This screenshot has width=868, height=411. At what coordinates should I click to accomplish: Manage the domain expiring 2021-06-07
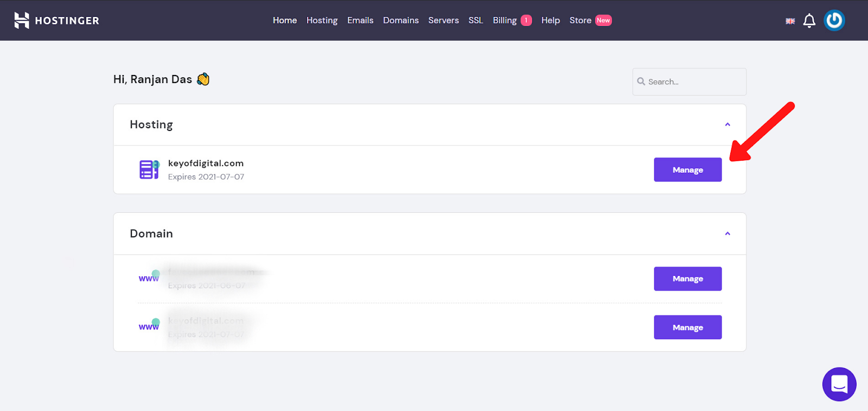688,279
